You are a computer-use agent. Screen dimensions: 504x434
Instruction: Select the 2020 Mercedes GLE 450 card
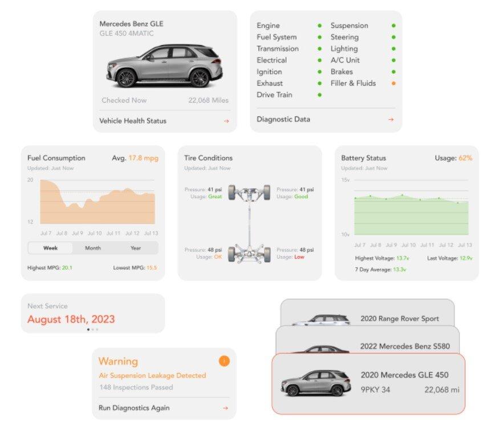(368, 383)
